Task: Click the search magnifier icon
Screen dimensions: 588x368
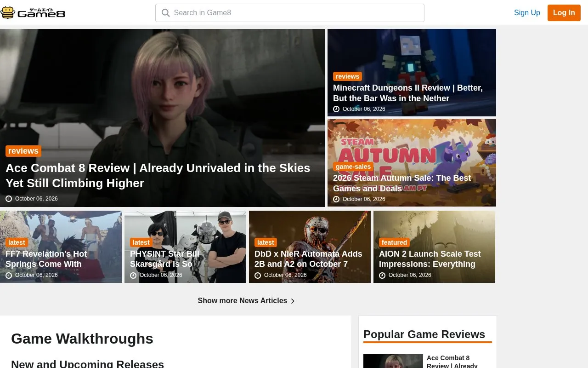Action: (166, 13)
